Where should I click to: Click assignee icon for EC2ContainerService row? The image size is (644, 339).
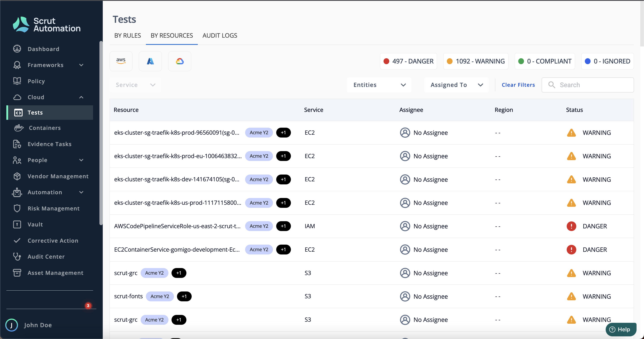coord(405,249)
